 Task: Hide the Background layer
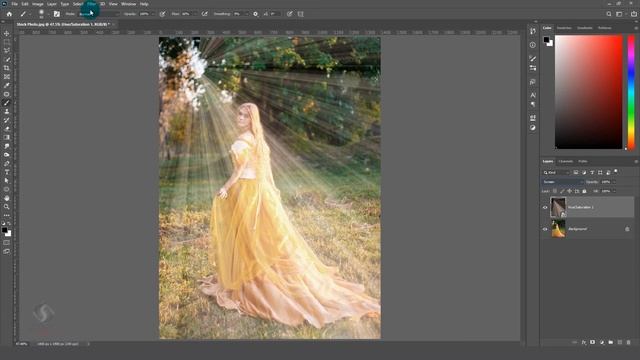(545, 229)
